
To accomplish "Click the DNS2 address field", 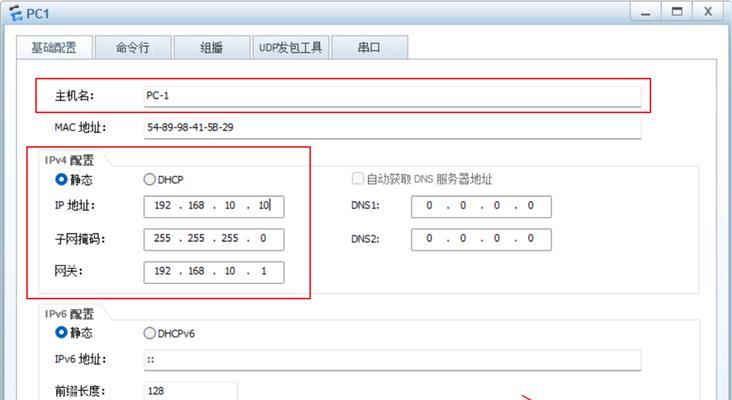I will tap(481, 239).
